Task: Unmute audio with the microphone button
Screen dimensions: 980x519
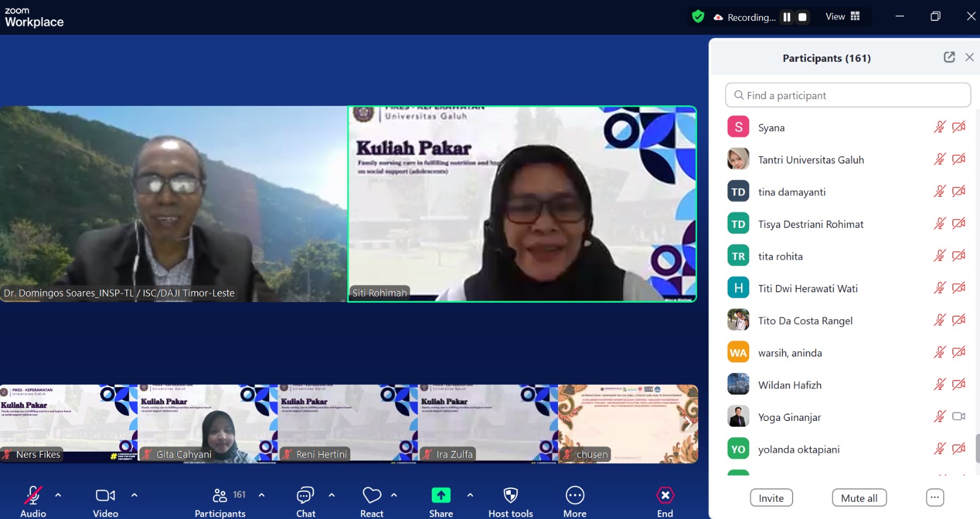Action: [x=33, y=495]
